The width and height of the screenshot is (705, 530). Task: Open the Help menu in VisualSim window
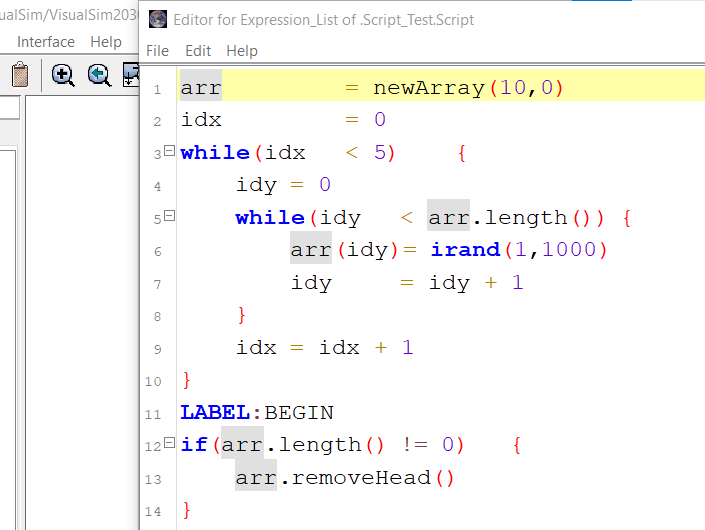(x=106, y=42)
